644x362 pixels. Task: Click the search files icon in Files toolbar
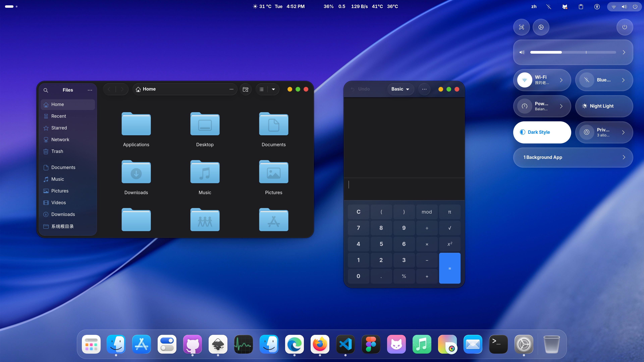click(246, 89)
